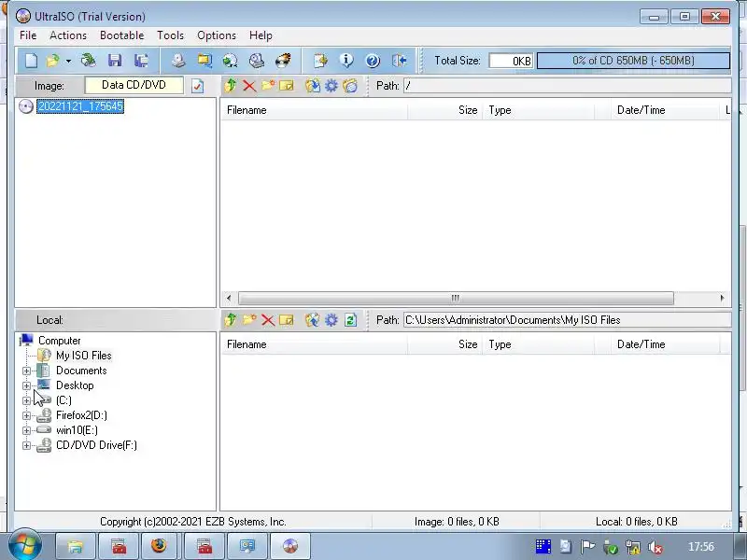
Task: Click the red Delete icon in Local pane
Action: (268, 320)
